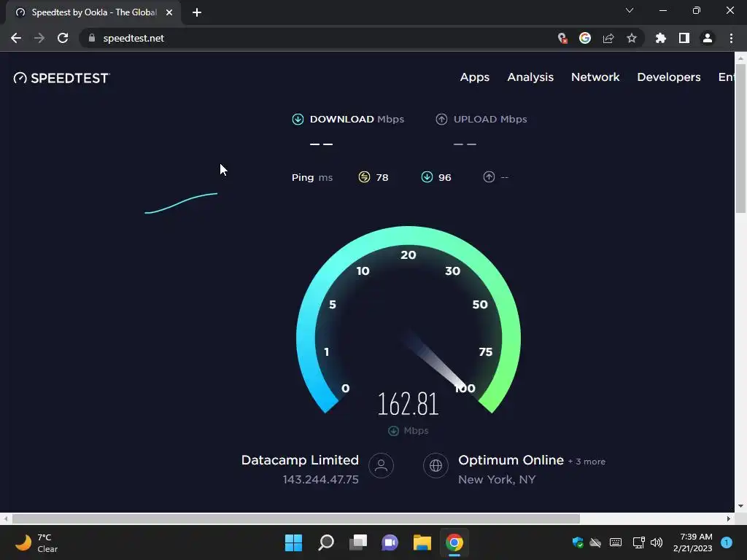This screenshot has width=747, height=560.
Task: Click the browser forward button
Action: 39,38
